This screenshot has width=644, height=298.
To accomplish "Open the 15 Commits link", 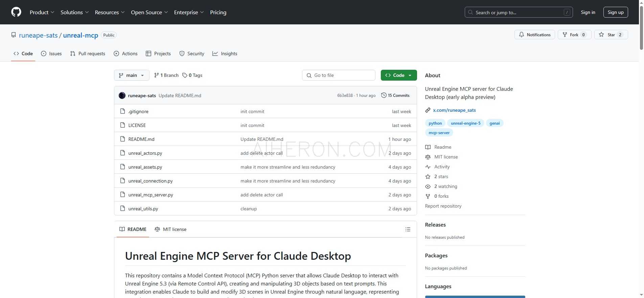I will coord(395,95).
